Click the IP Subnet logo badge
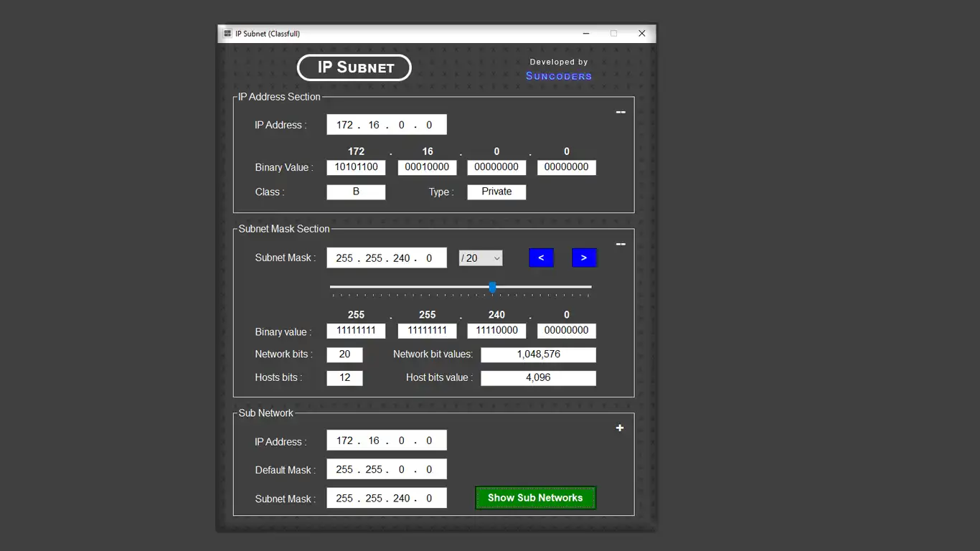Viewport: 980px width, 551px height. coord(354,67)
